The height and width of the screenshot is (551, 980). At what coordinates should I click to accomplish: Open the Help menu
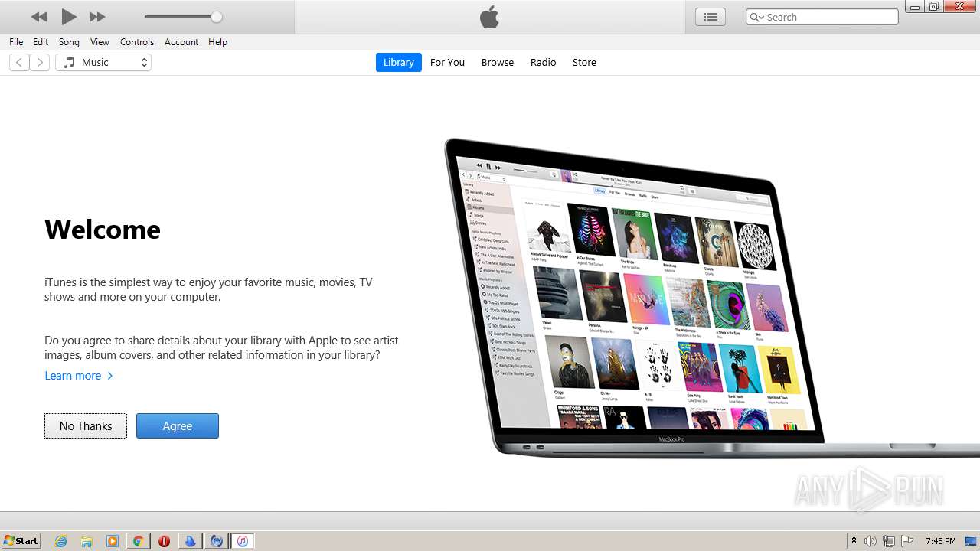point(217,42)
